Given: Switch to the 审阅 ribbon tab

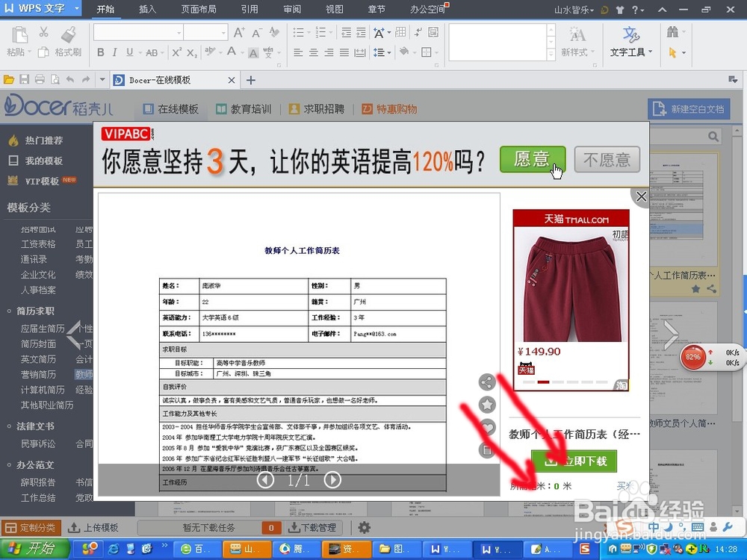Looking at the screenshot, I should (291, 9).
